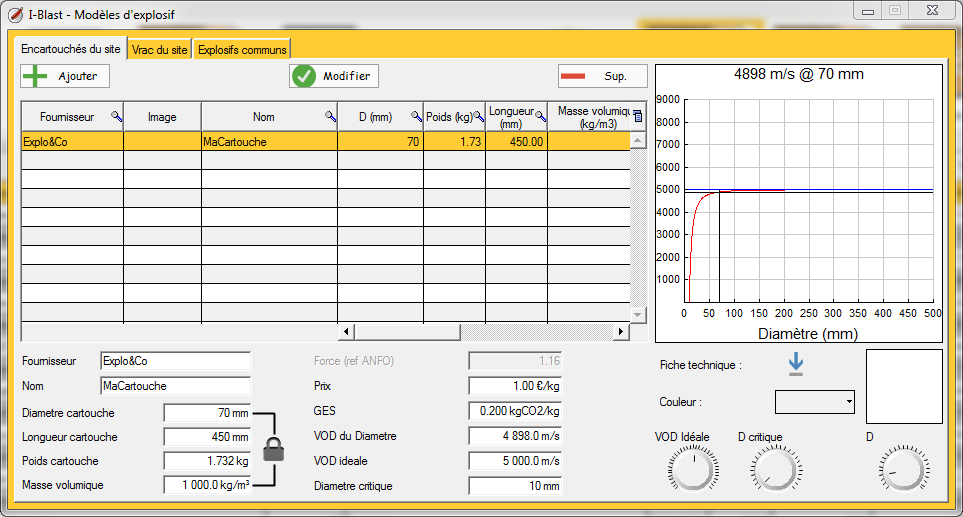Click the column chooser icon beside Masse volumique
Viewport: 963px width, 517px height.
(638, 116)
